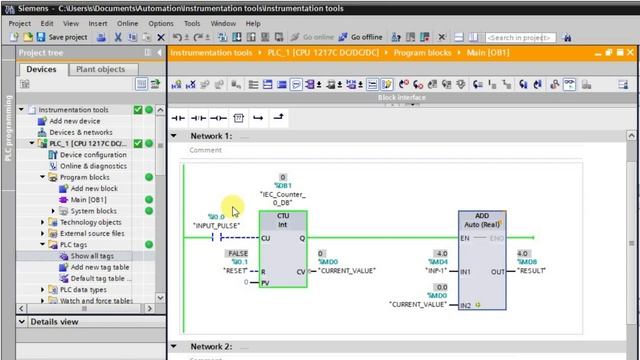
Task: Open the View menu
Action: [71, 24]
